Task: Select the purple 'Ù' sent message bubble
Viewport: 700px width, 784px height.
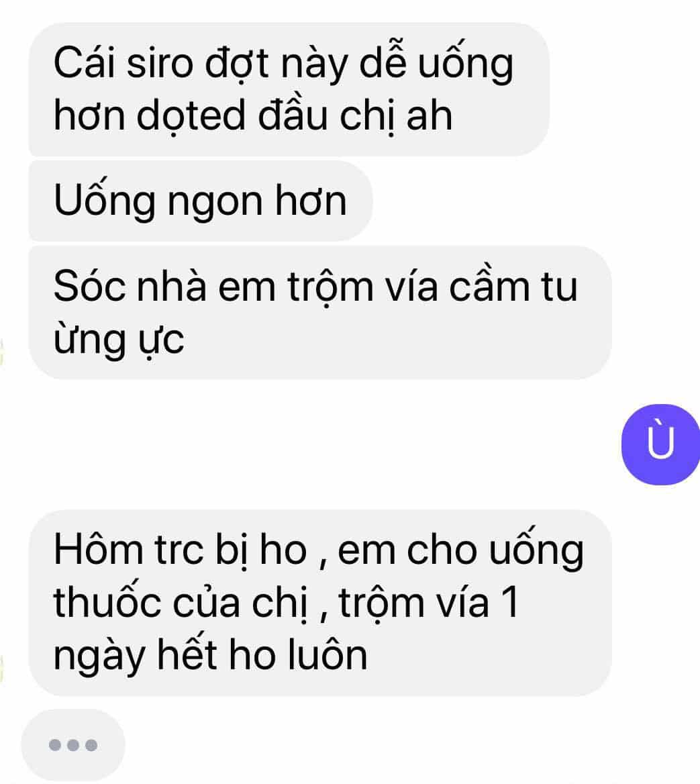Action: (x=660, y=444)
